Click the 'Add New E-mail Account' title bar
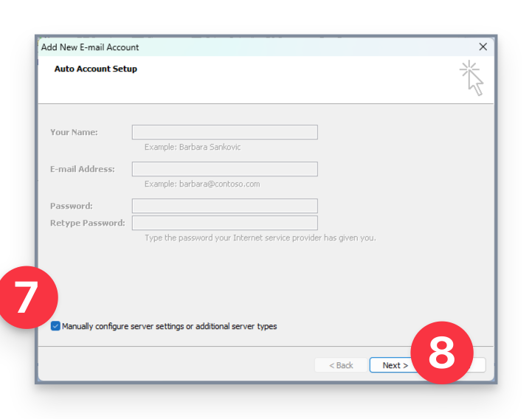Screen dimensions: 532x419 pos(221,46)
